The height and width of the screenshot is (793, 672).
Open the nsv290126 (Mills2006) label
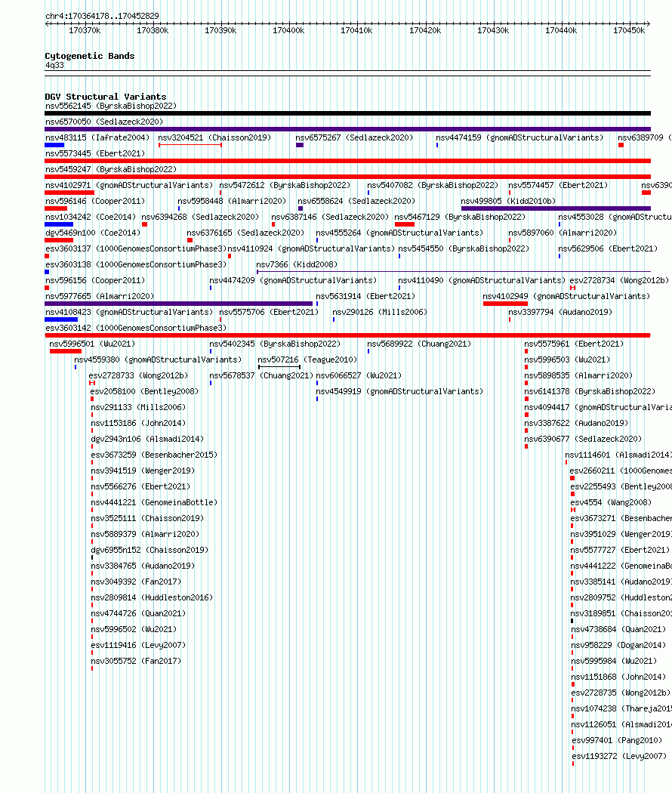pyautogui.click(x=380, y=312)
